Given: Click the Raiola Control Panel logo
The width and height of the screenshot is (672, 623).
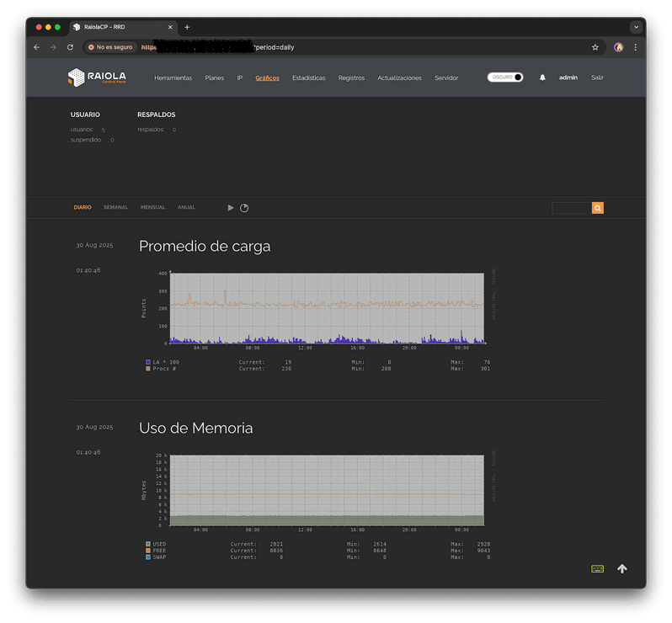Looking at the screenshot, I should (x=97, y=77).
